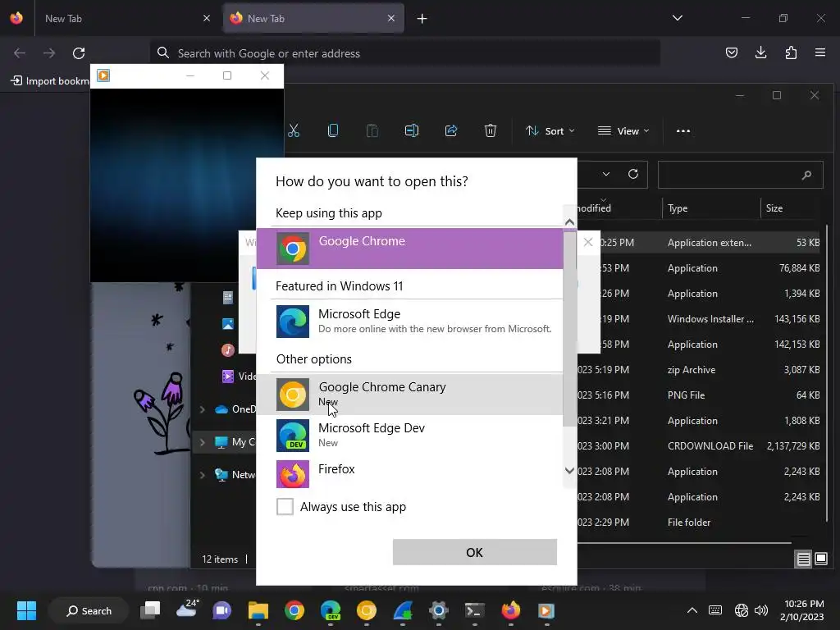Open the View dropdown in File Explorer

623,130
